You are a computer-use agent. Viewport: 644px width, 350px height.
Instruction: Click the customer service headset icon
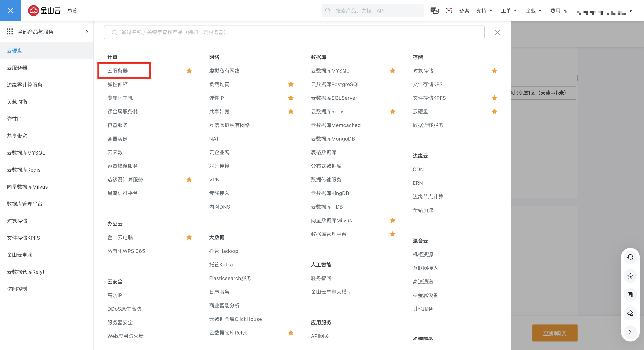[630, 257]
